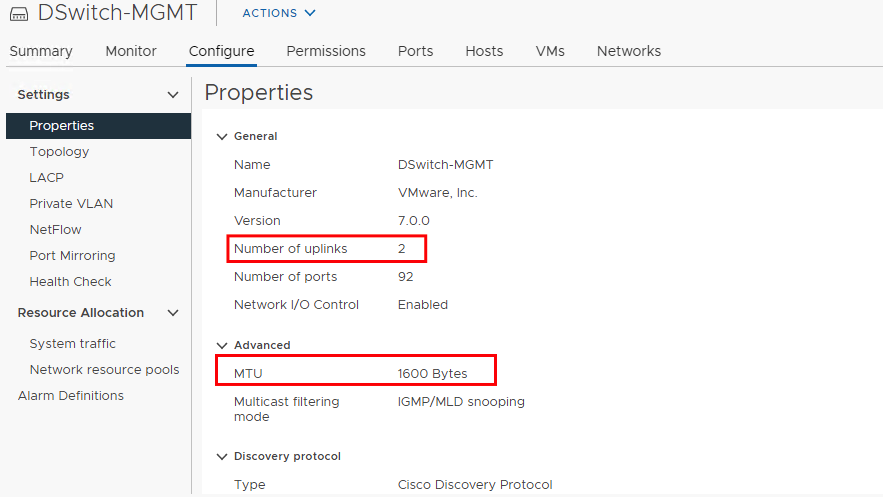Open the Hosts tab

pyautogui.click(x=484, y=51)
